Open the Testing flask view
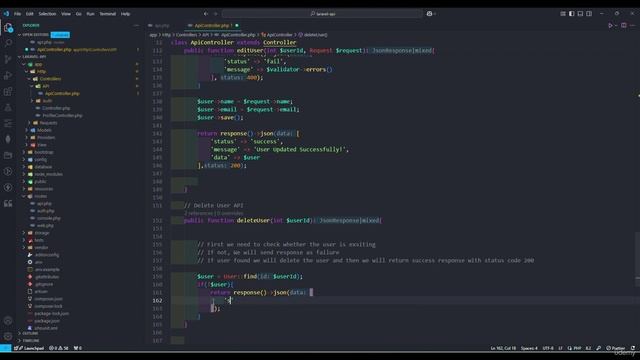Viewport: 640px width, 360px height. 8,107
